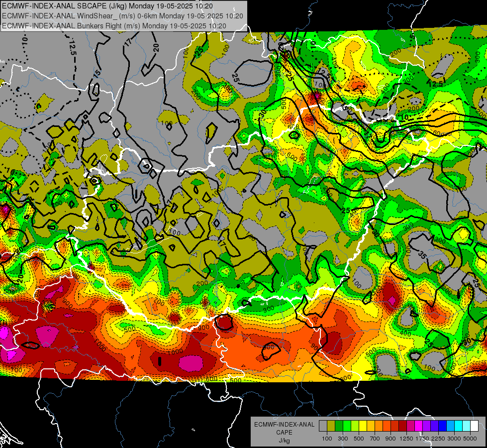Select the yellow-green swatch in the legend
This screenshot has width=487, height=448.
(355, 426)
